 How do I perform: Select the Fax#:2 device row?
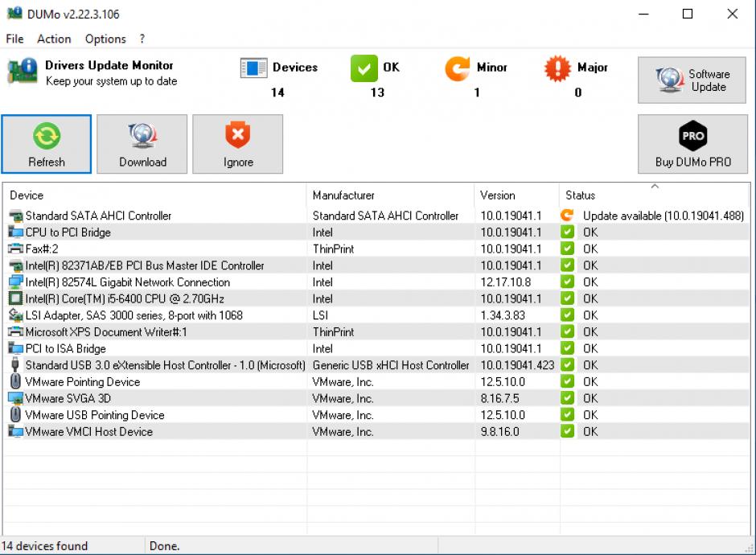point(376,249)
